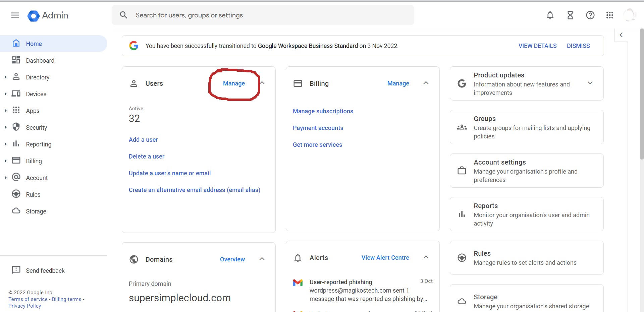Open the main hamburger menu

point(15,15)
